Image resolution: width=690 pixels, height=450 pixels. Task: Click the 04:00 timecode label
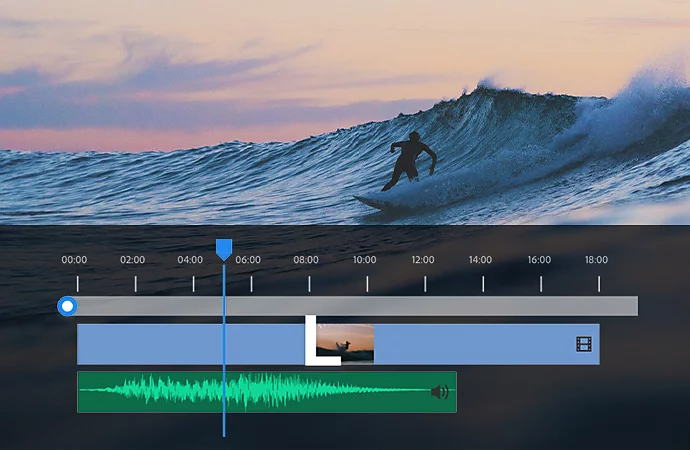(190, 260)
